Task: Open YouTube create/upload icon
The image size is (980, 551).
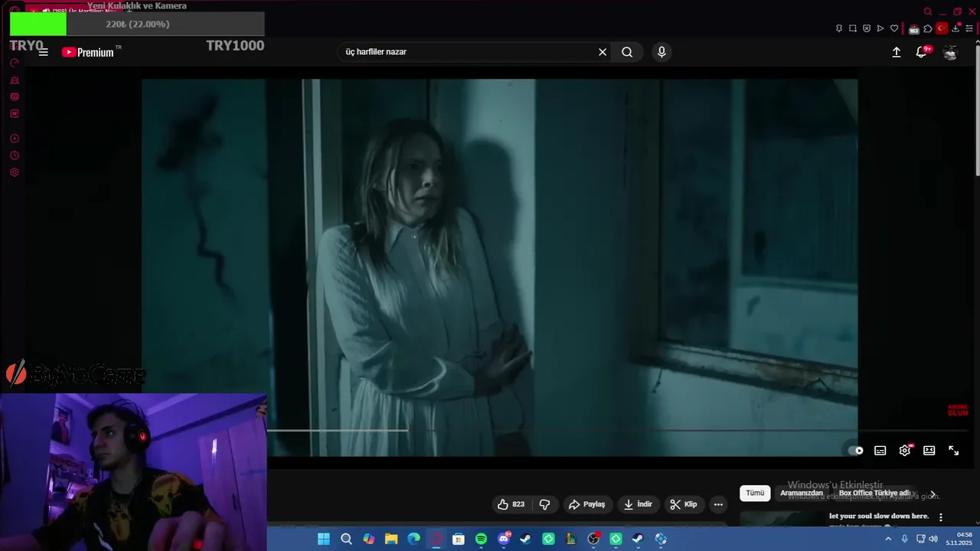Action: click(897, 52)
